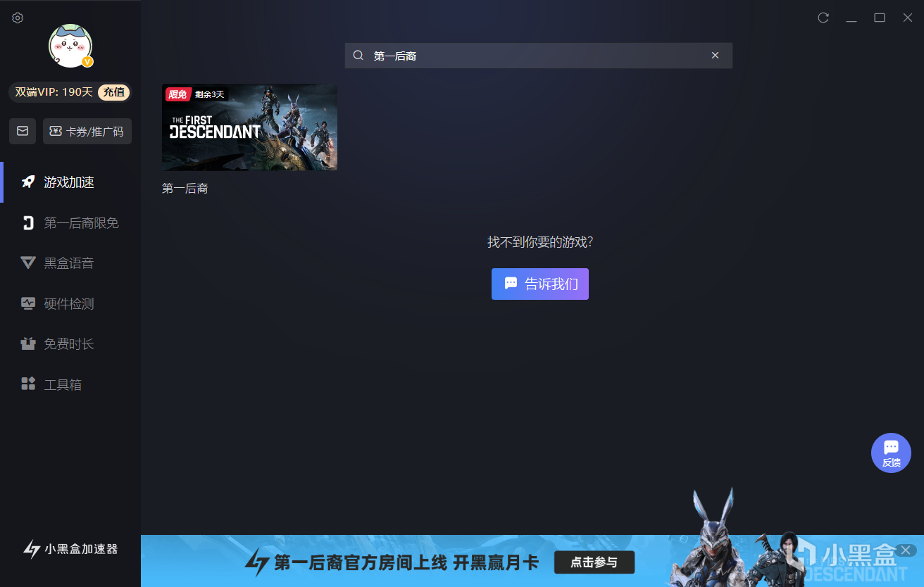Click the 找不到你要的游戏? text
Screen dimensions: 924x587
point(540,242)
